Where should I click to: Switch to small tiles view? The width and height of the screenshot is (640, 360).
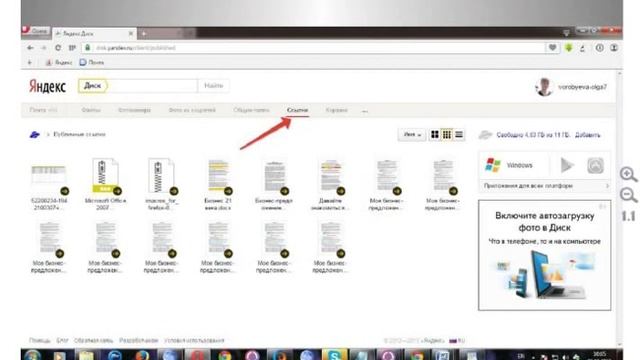pyautogui.click(x=447, y=134)
